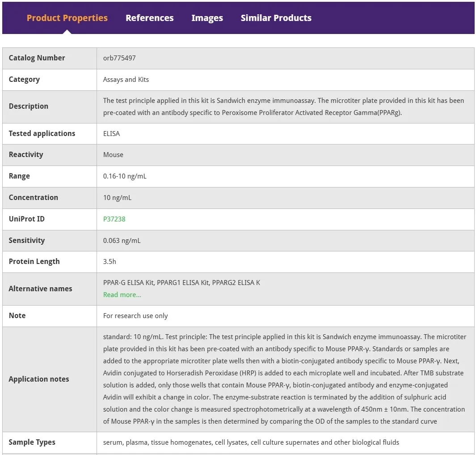Click the Sample Types value text

pyautogui.click(x=251, y=442)
